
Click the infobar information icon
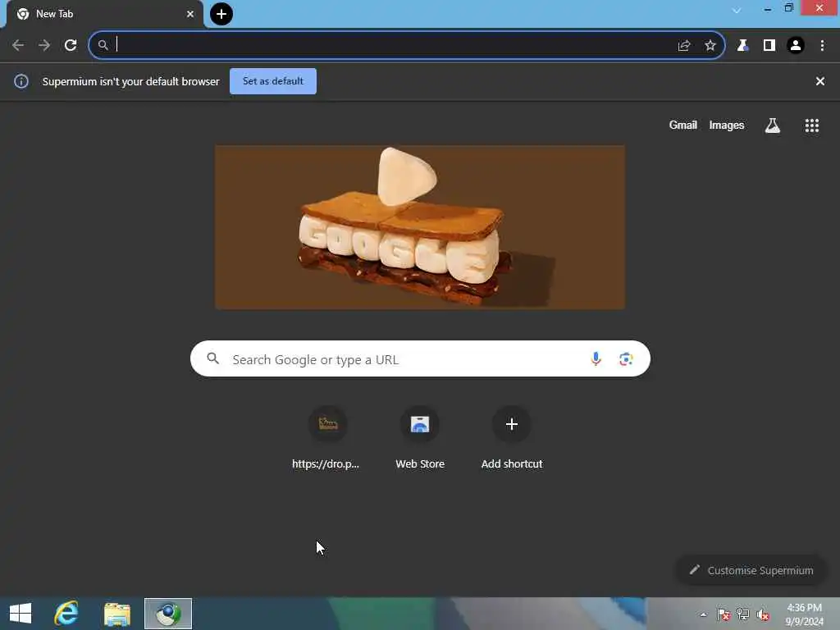point(21,81)
